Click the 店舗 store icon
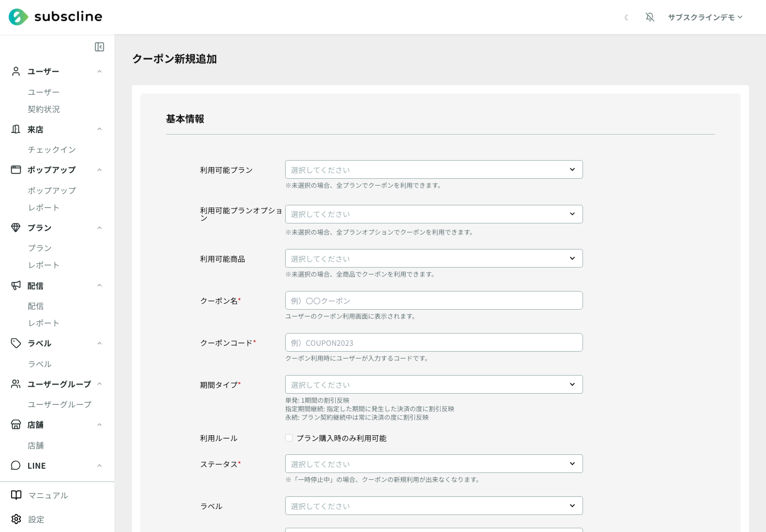 [x=16, y=425]
